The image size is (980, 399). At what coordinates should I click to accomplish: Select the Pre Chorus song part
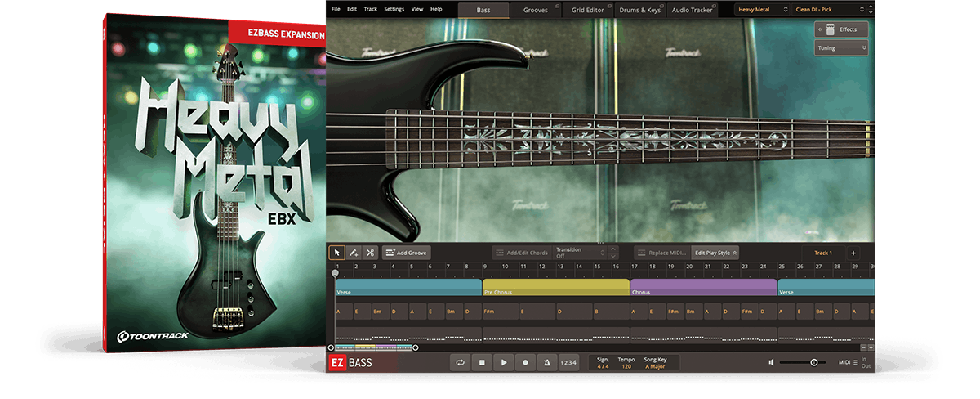point(555,288)
